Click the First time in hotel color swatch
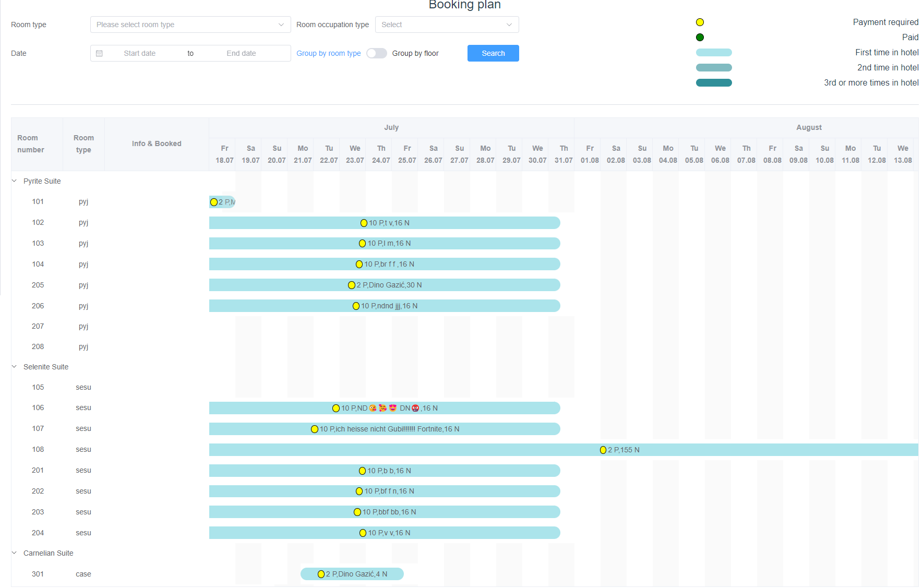Image resolution: width=923 pixels, height=588 pixels. pyautogui.click(x=713, y=52)
